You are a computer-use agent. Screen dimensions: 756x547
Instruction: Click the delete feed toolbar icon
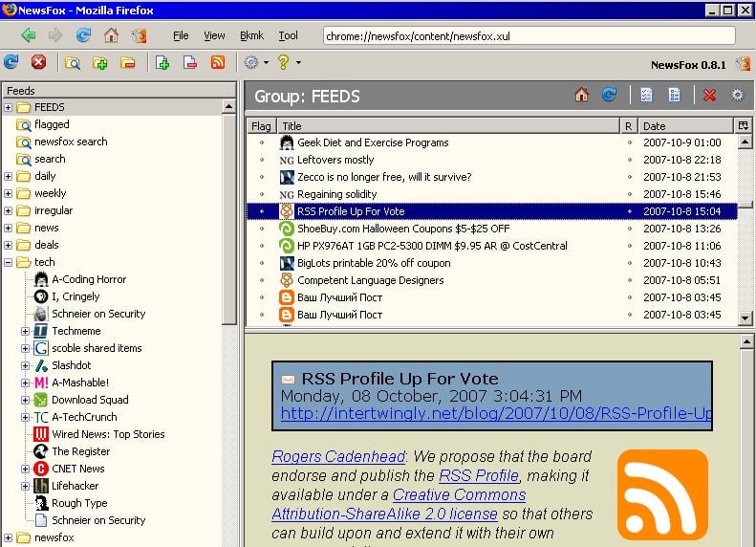point(190,63)
